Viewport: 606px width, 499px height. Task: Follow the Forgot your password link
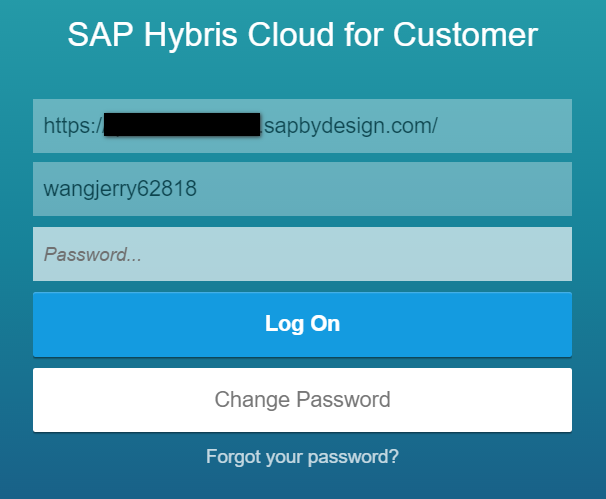302,457
